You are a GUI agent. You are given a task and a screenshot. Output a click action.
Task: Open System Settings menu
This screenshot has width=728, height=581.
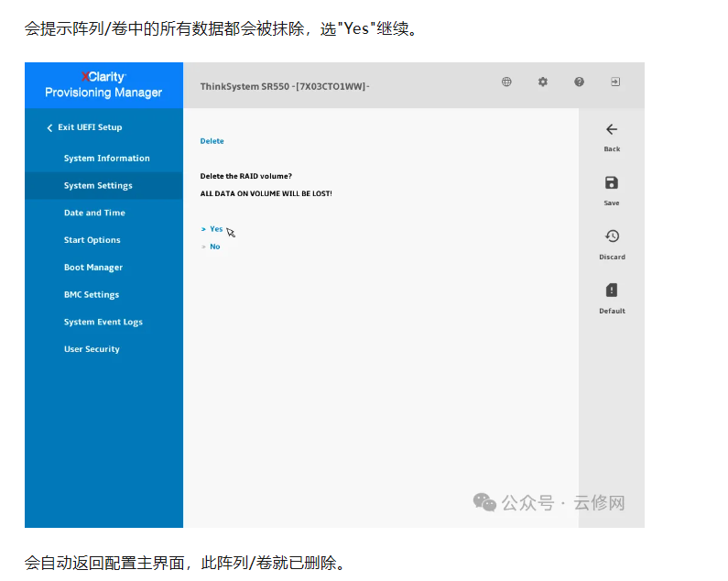98,185
